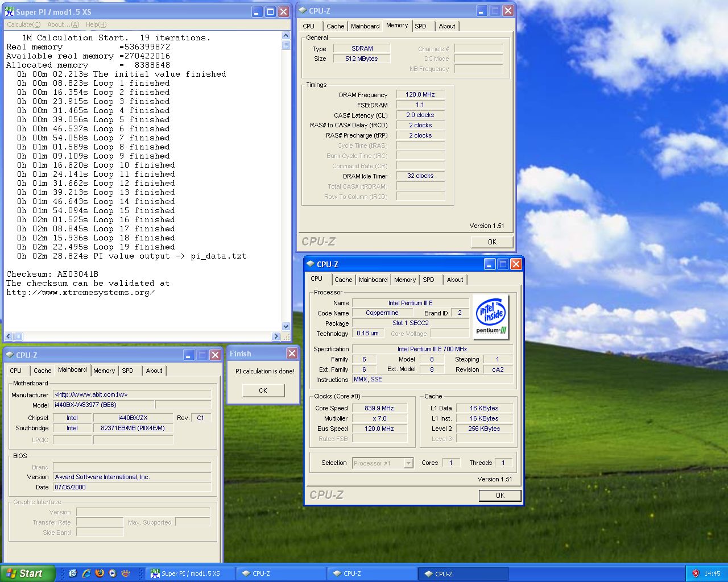Screen dimensions: 728x582
Task: Click OK in the processor CPU-Z window
Action: [500, 496]
